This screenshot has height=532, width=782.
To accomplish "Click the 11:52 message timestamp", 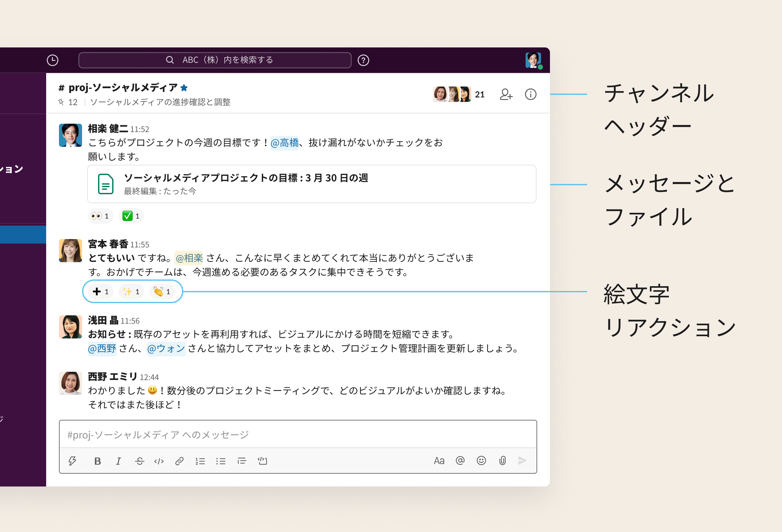I will tap(140, 129).
